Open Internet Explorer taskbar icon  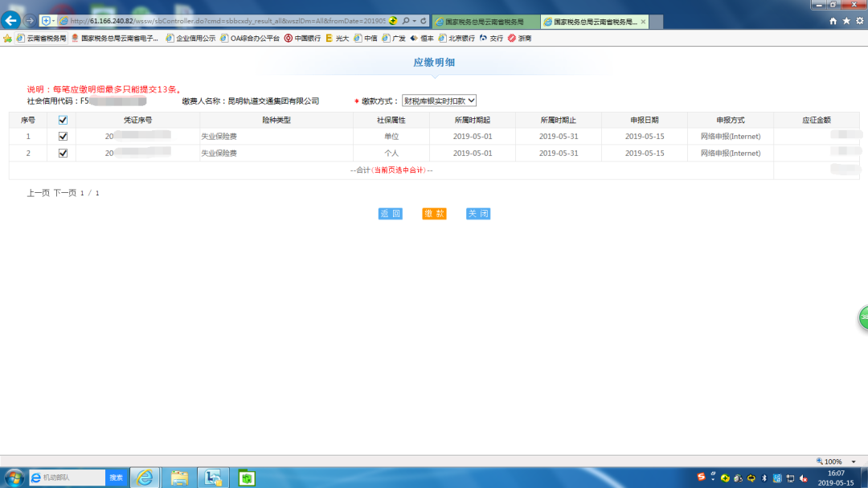145,477
